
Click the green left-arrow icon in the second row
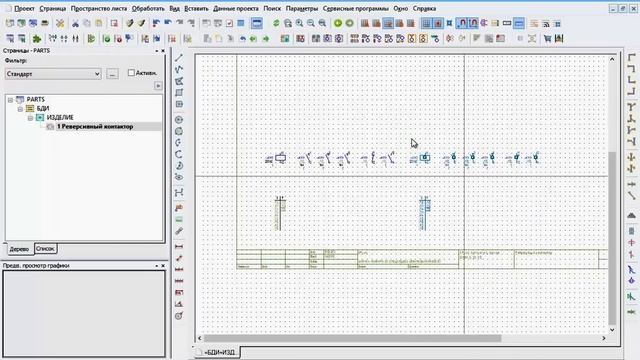[253, 39]
